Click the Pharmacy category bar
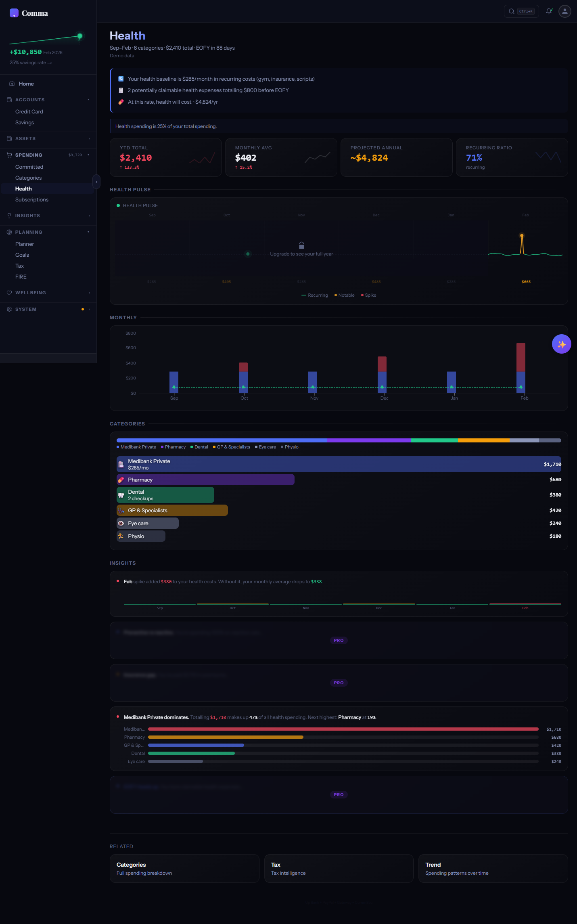577x924 pixels. [205, 480]
